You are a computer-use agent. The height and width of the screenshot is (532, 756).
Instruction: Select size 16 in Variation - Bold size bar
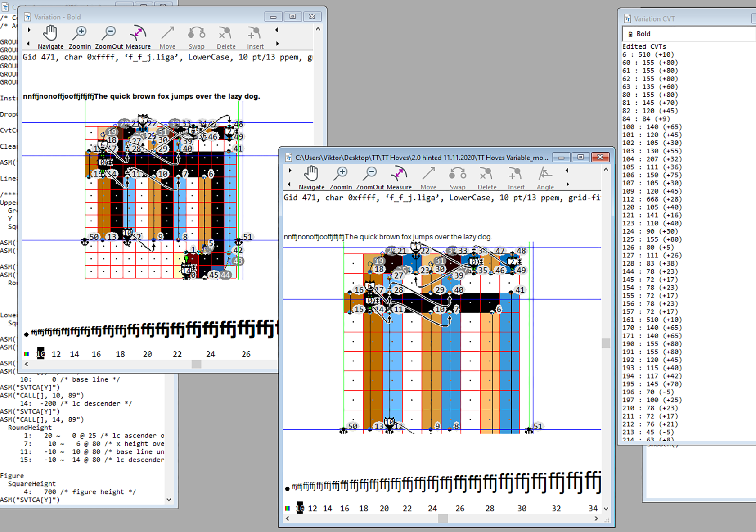click(x=96, y=354)
